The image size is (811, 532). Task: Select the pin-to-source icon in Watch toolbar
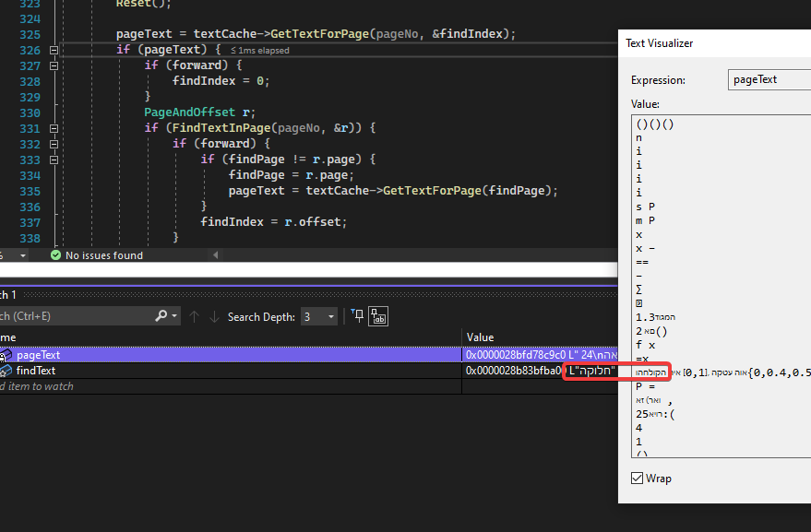pos(357,315)
